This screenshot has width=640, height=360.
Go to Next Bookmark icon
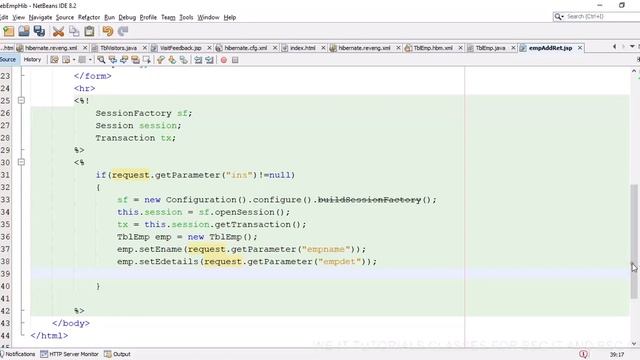tap(172, 60)
